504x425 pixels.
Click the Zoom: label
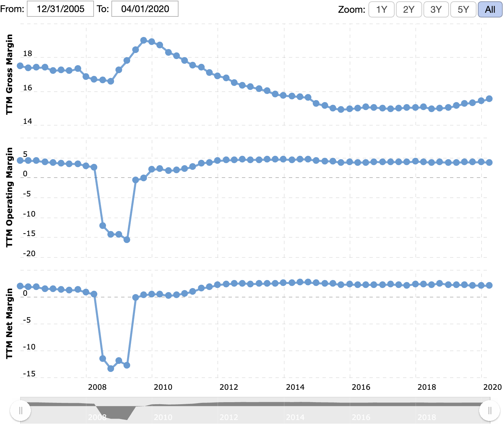[x=351, y=9]
